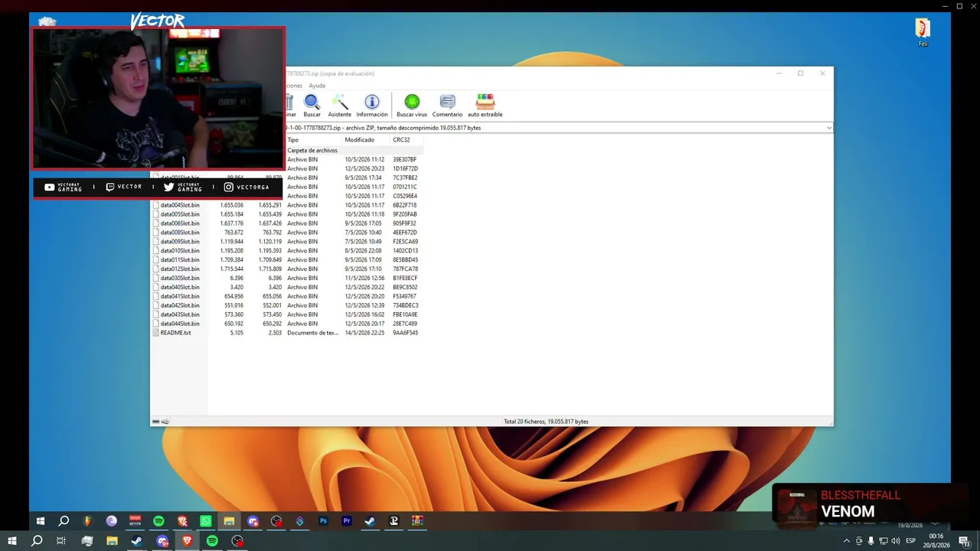Click Search icon in the inner taskbar

[64, 521]
